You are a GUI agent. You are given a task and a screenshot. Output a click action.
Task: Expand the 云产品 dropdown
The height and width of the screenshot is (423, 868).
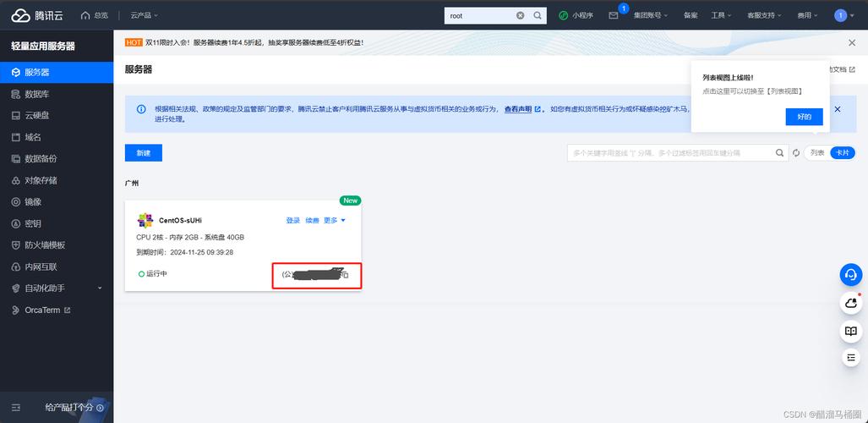pos(144,15)
